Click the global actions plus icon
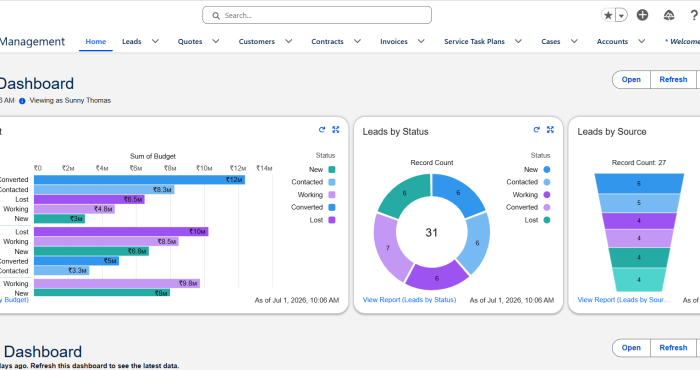Image resolution: width=700 pixels, height=370 pixels. click(642, 15)
